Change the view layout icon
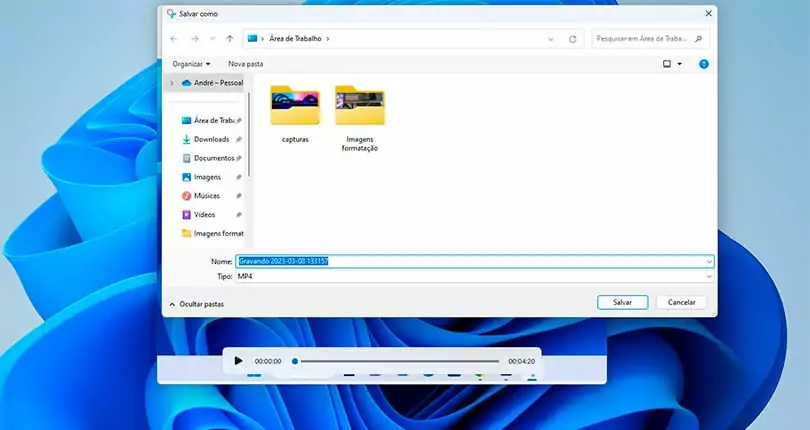 667,64
